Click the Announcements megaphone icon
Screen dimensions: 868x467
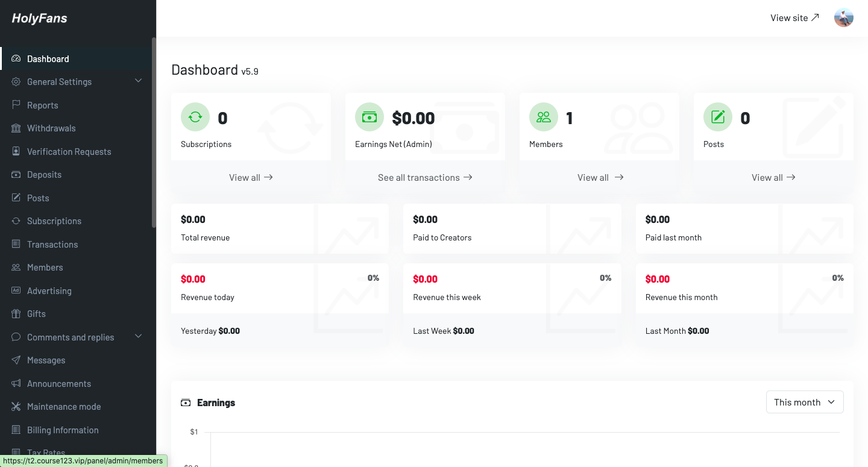coord(16,383)
